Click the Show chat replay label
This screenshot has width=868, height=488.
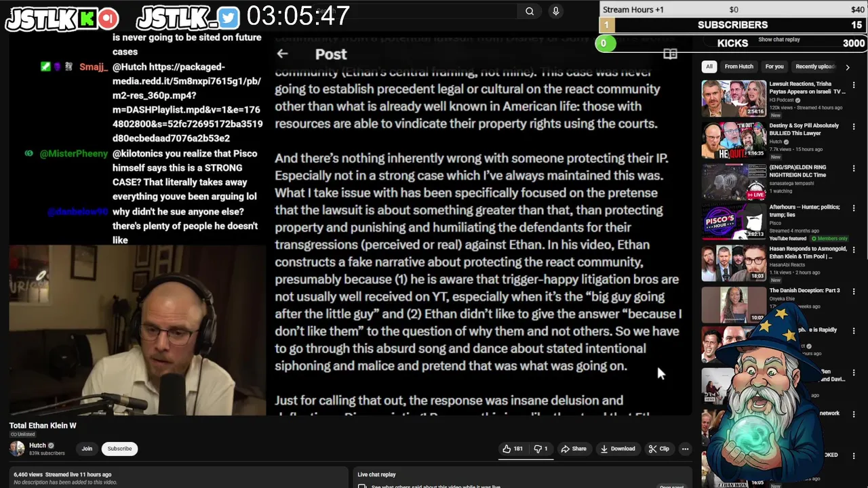pos(779,39)
